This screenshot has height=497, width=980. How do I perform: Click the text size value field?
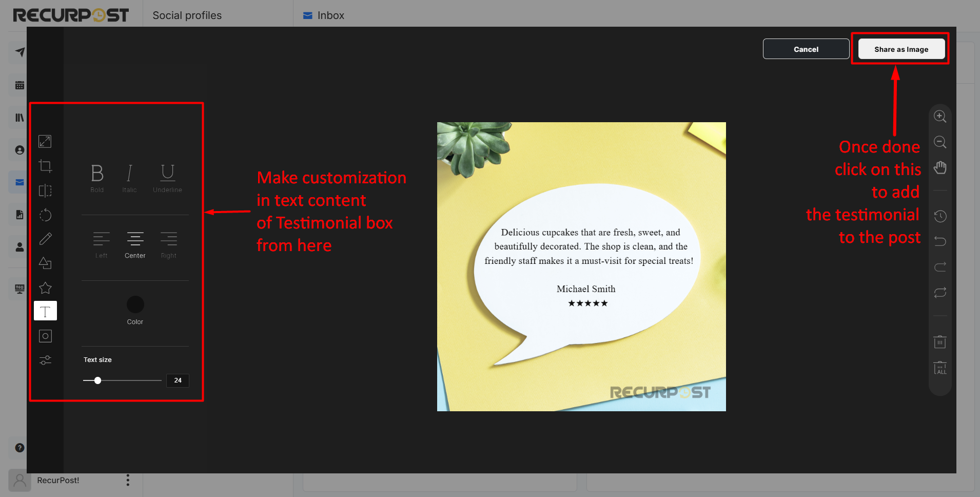click(178, 380)
